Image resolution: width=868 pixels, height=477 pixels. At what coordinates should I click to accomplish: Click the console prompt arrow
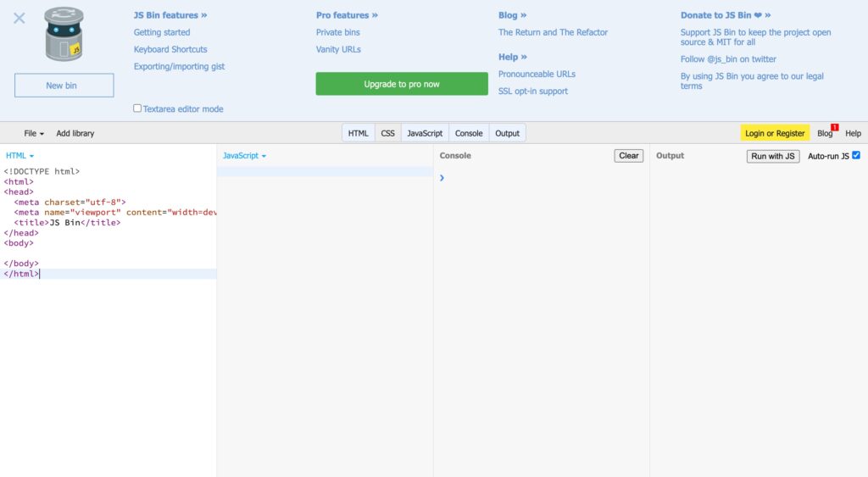(x=442, y=178)
